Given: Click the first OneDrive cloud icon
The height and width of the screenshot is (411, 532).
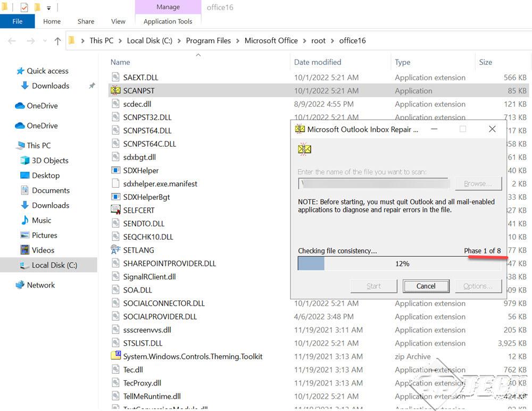Looking at the screenshot, I should click(20, 106).
